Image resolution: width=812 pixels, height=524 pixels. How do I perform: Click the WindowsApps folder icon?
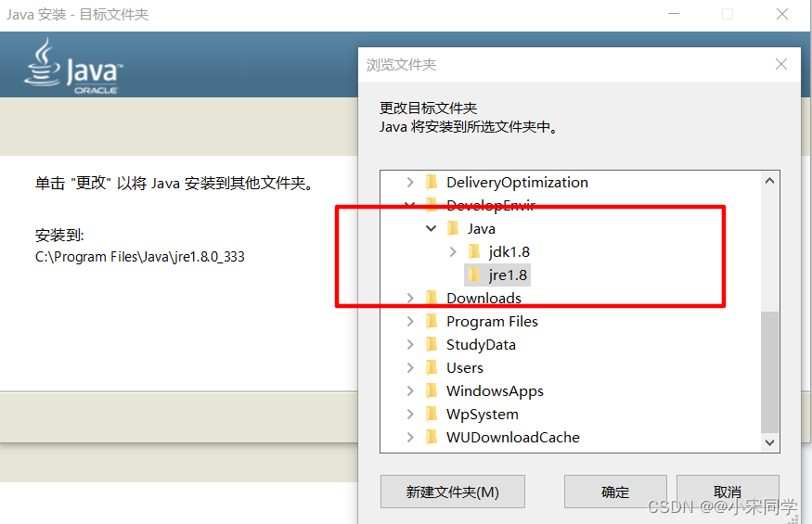(432, 391)
